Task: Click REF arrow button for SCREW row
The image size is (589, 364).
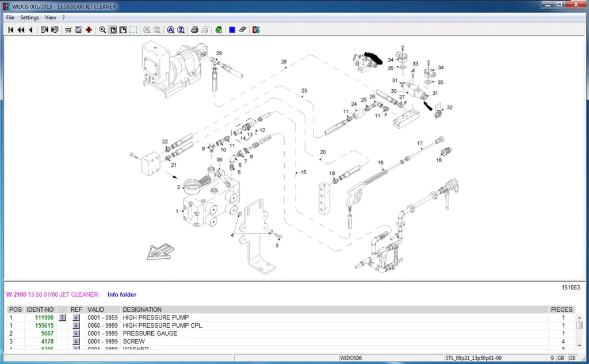Action: (x=76, y=341)
